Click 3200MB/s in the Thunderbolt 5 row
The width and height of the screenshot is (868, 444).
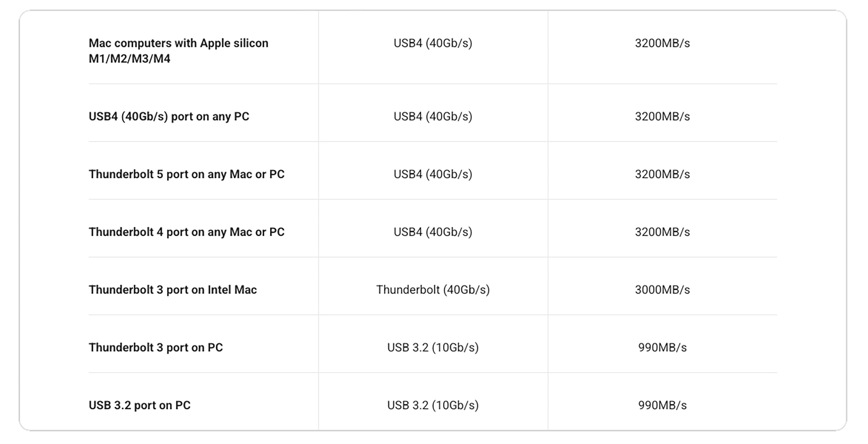tap(662, 174)
